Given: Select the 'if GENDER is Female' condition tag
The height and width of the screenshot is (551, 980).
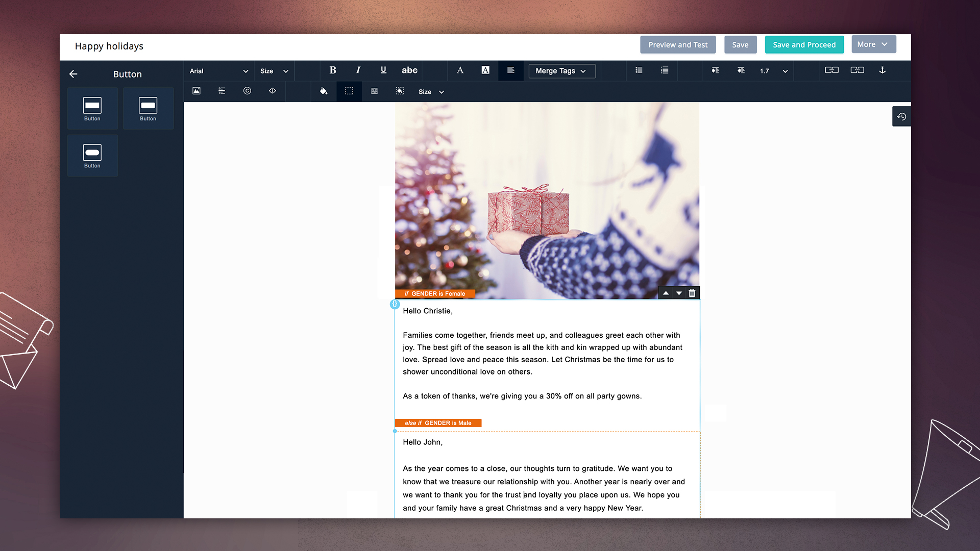Looking at the screenshot, I should click(x=435, y=294).
